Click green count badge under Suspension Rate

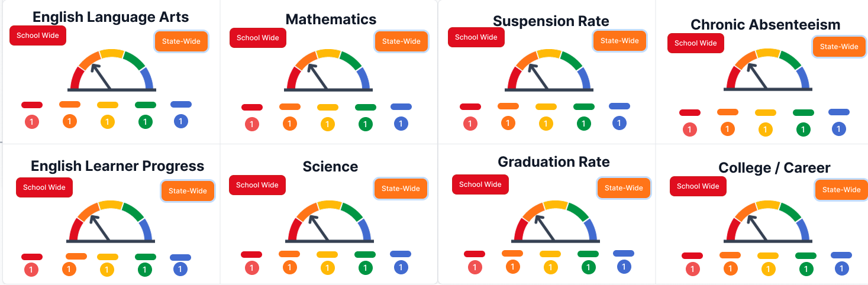click(x=584, y=124)
